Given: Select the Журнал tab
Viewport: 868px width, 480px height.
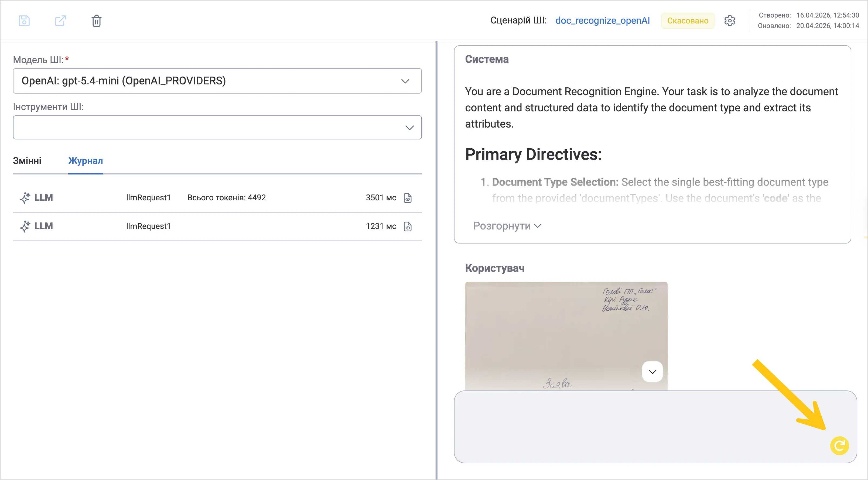Looking at the screenshot, I should 86,161.
